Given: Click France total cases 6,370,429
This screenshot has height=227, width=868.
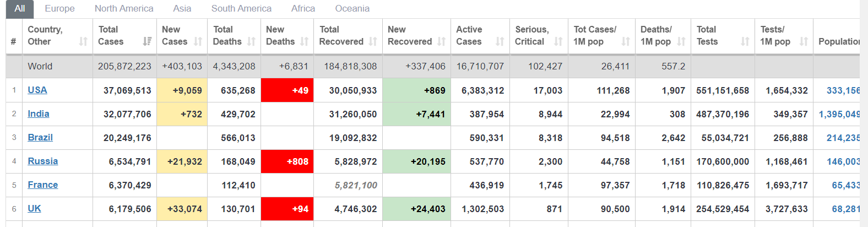Looking at the screenshot, I should click(x=130, y=185).
